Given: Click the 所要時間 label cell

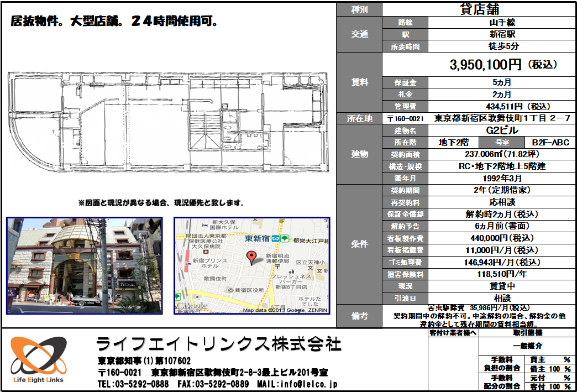Looking at the screenshot, I should pos(405,46).
